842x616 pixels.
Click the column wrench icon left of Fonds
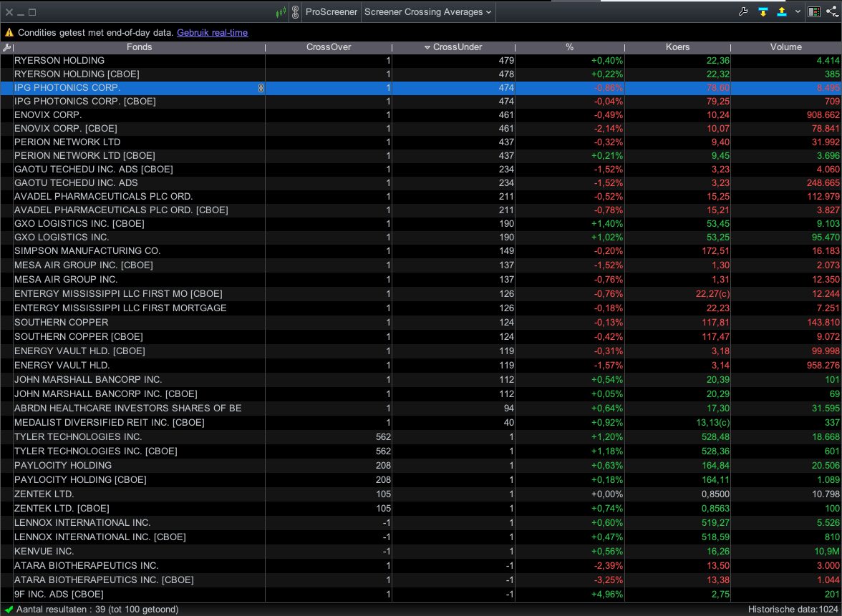6,47
